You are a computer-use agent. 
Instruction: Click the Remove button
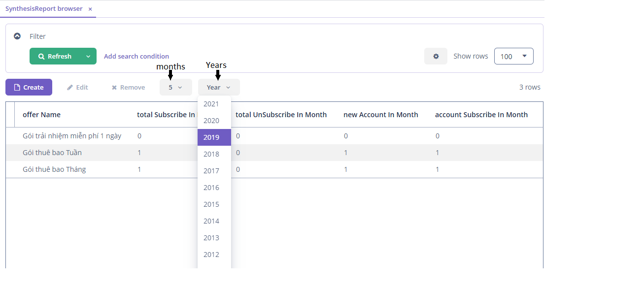coord(128,87)
